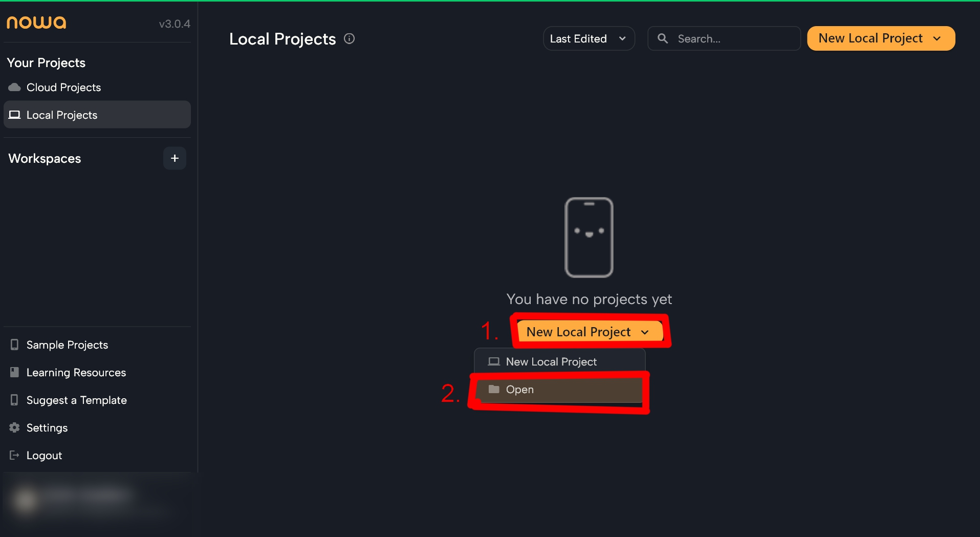Screen dimensions: 980x537
Task: Click the search magnifier icon
Action: tap(663, 39)
